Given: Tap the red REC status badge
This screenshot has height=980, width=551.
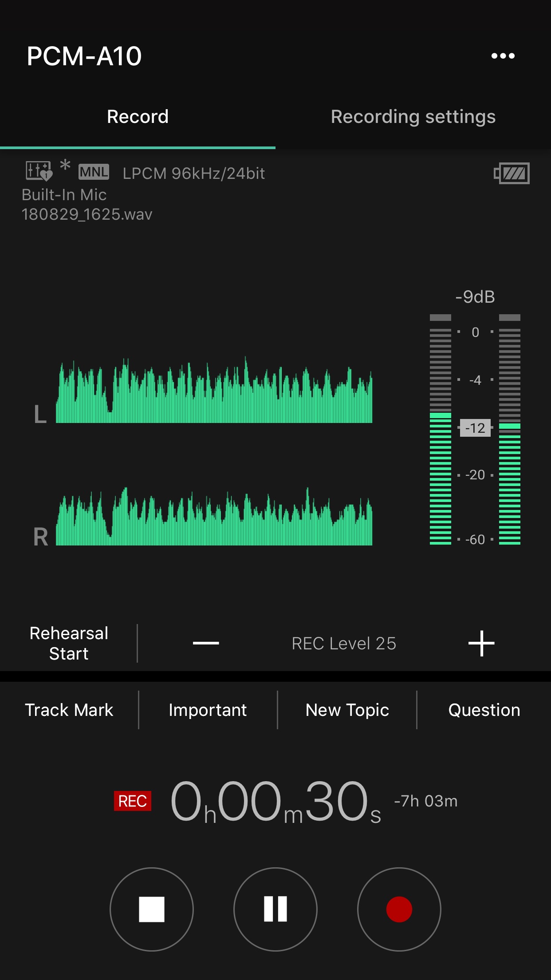Looking at the screenshot, I should [133, 801].
